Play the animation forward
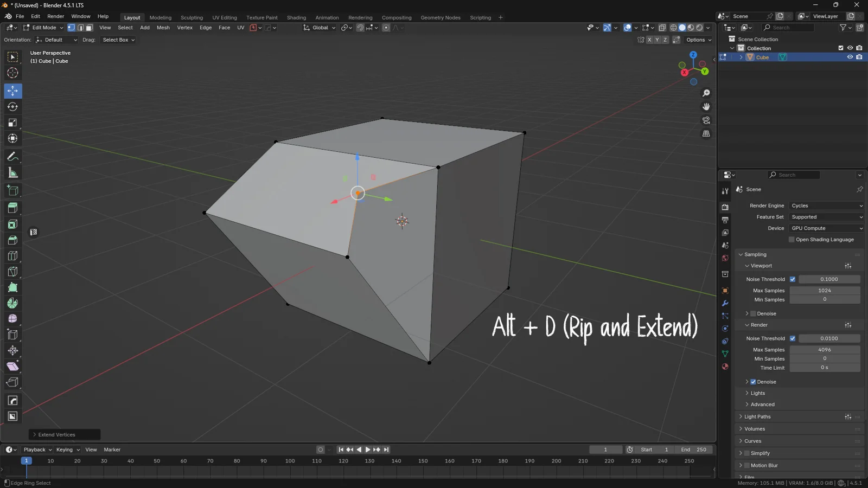868x488 pixels. tap(368, 450)
